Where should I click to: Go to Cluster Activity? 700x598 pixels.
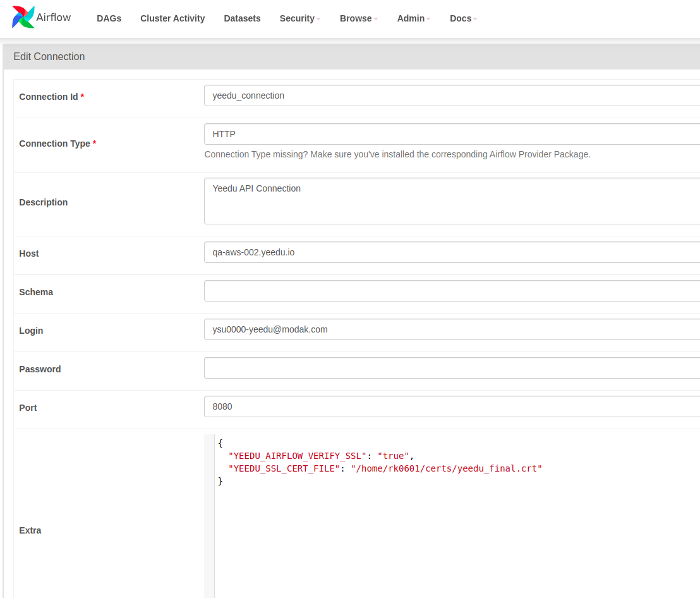172,18
